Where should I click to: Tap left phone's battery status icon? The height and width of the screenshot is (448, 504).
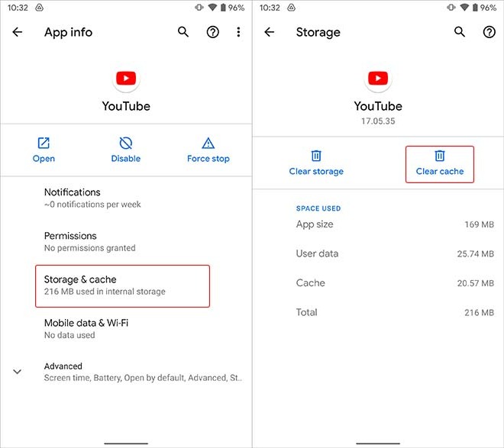point(223,8)
